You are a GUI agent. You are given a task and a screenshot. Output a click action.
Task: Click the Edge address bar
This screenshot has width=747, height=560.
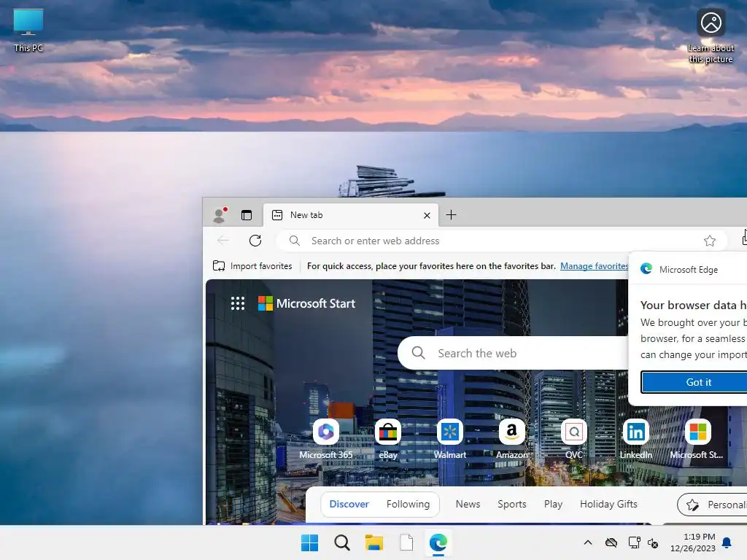click(501, 241)
